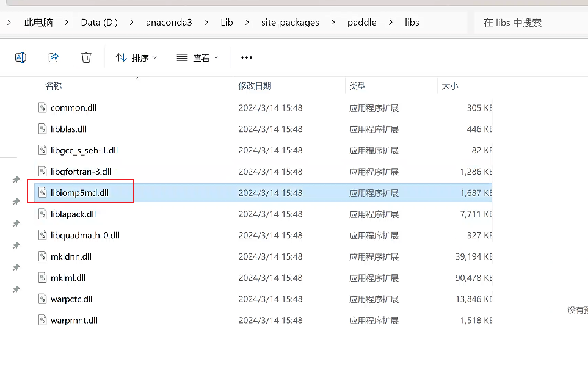
Task: Expand the chevron after Lib breadcrumb
Action: pos(247,23)
